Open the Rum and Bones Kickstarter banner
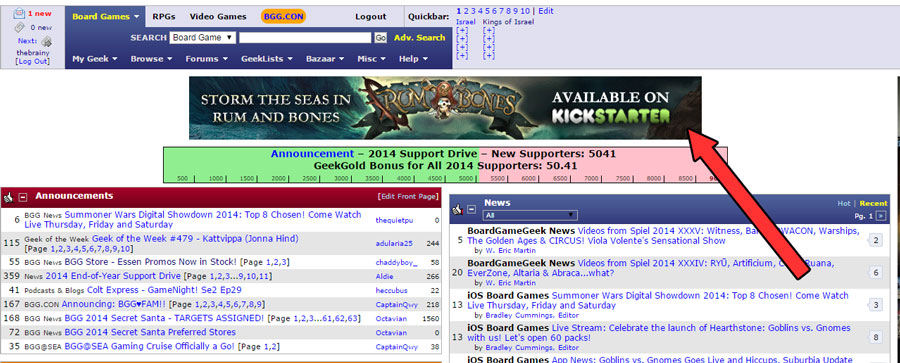This screenshot has height=363, width=900. click(445, 108)
